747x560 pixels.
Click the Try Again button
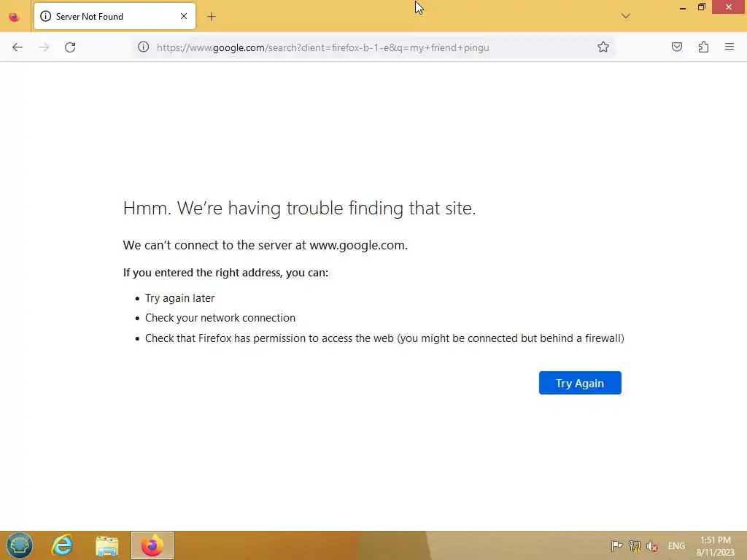pos(580,383)
